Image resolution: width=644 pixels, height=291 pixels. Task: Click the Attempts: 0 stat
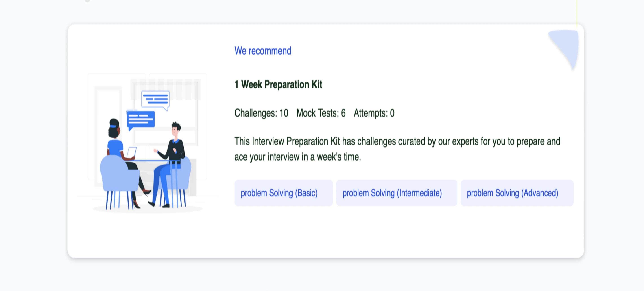[374, 113]
